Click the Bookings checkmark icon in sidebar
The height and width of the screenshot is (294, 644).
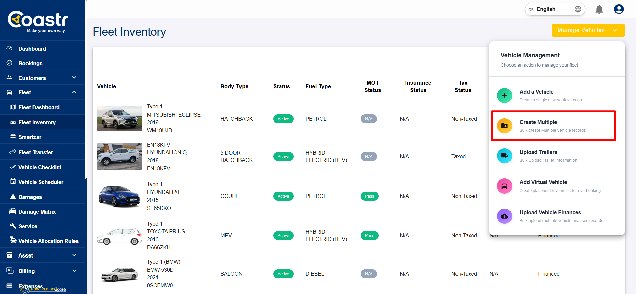point(10,63)
